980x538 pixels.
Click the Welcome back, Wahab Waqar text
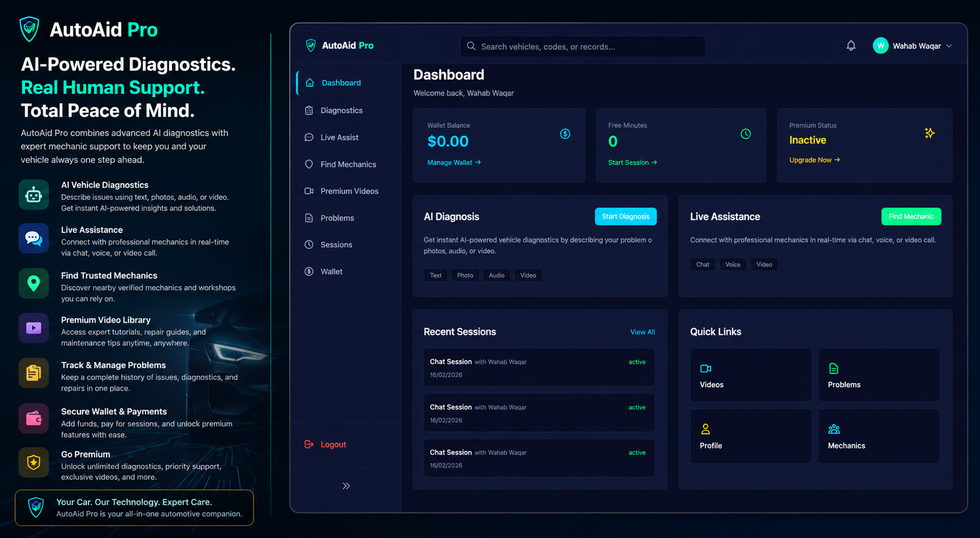pos(464,93)
